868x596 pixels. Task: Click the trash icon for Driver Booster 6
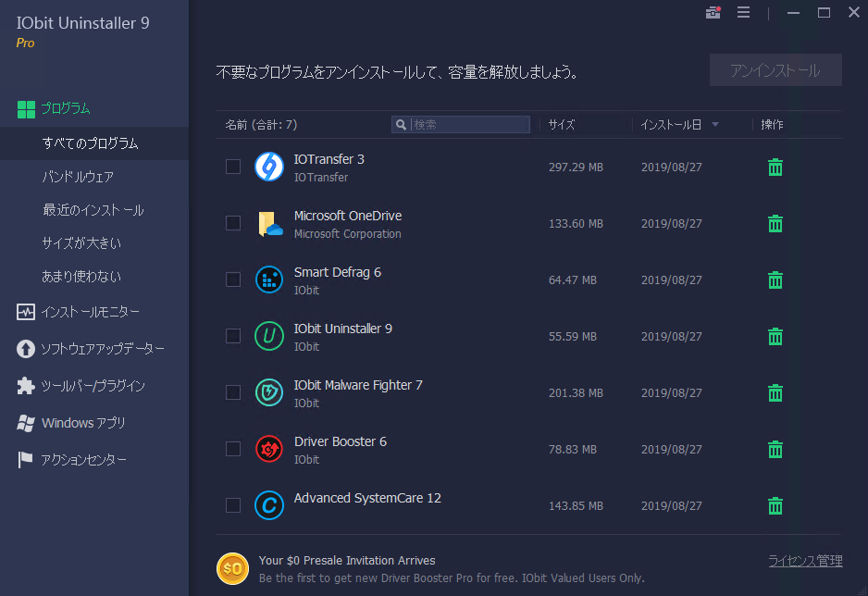point(775,450)
